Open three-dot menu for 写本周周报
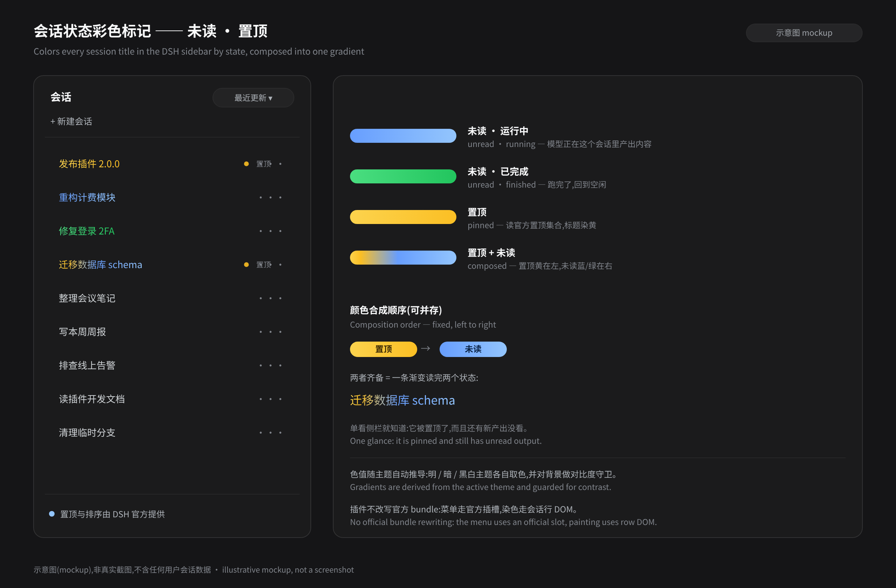Screen dimensions: 896x588 [x=270, y=332]
